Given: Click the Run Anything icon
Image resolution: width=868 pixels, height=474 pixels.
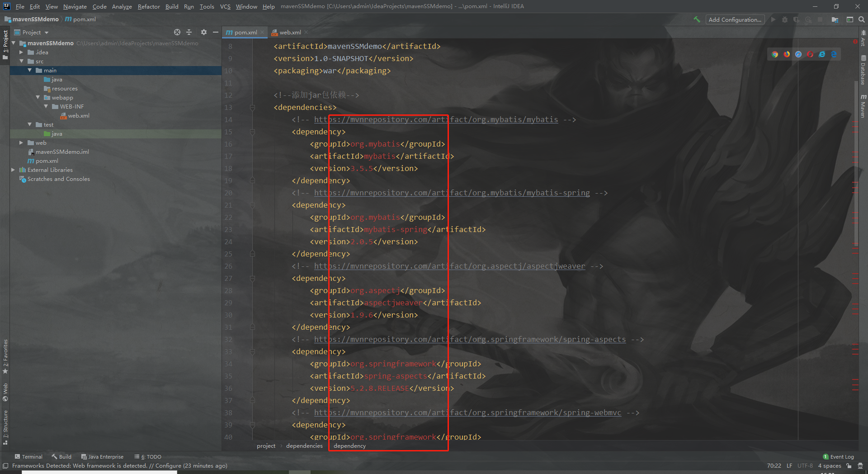Looking at the screenshot, I should (850, 19).
